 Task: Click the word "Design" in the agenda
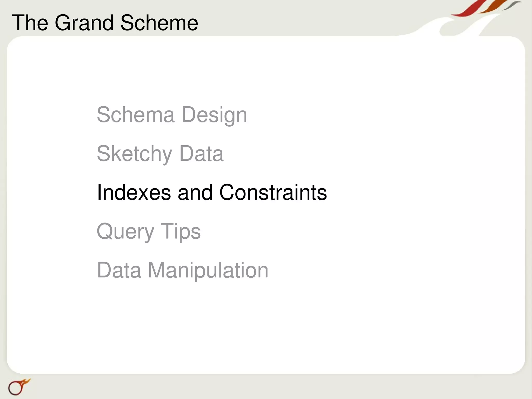pyautogui.click(x=214, y=115)
